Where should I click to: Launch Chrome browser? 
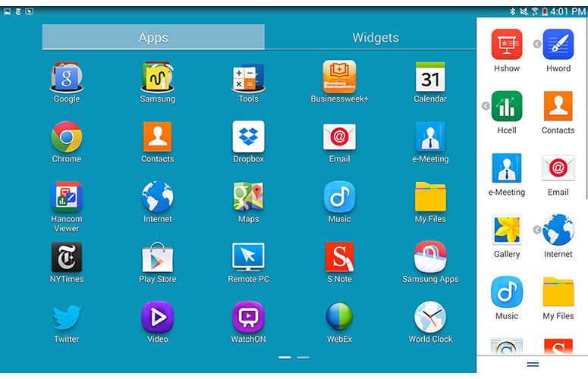(x=66, y=136)
